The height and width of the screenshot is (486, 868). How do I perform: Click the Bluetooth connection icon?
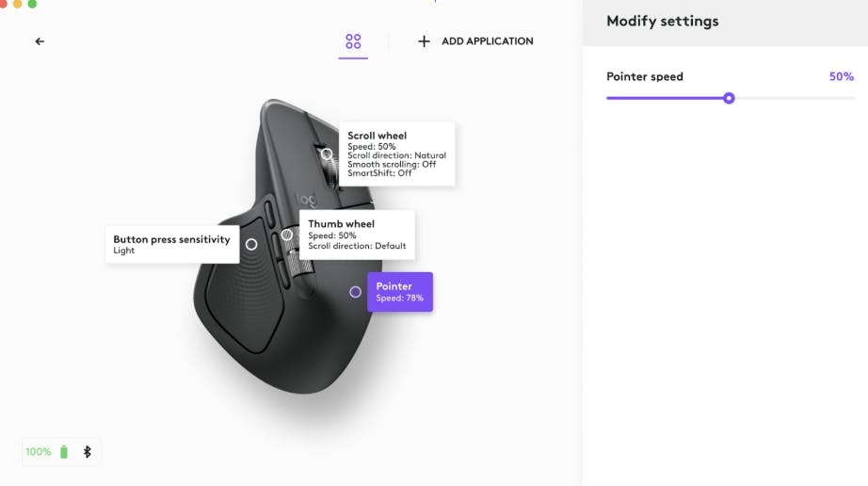(87, 452)
